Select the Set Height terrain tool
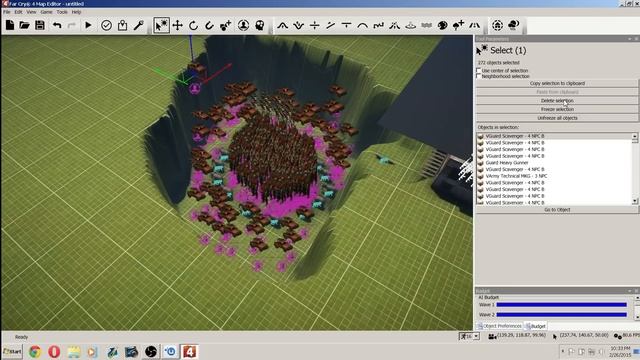Image resolution: width=640 pixels, height=360 pixels. pyautogui.click(x=314, y=25)
